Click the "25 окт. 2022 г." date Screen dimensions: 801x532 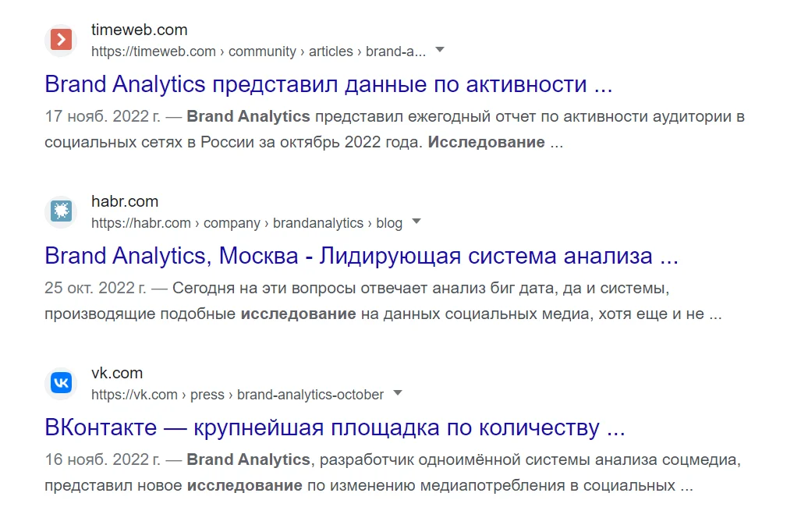[95, 289]
